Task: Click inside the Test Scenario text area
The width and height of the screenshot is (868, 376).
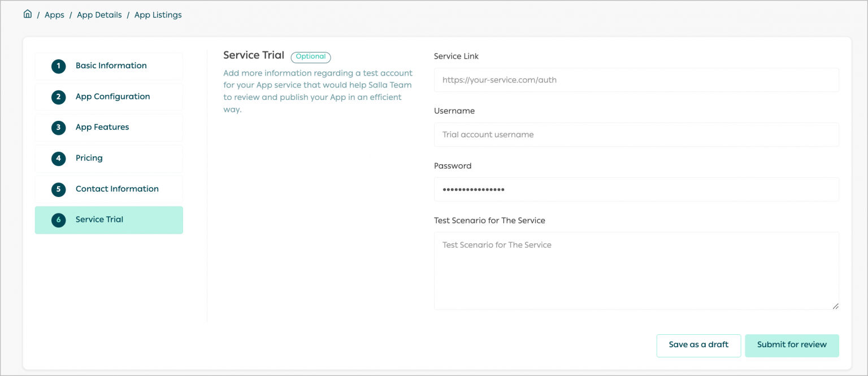Action: pos(636,270)
